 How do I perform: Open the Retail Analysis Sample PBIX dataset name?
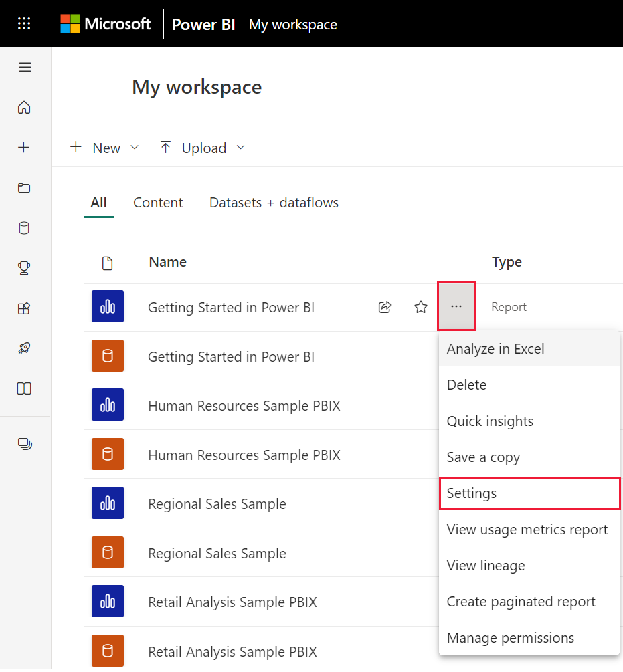[x=232, y=651]
